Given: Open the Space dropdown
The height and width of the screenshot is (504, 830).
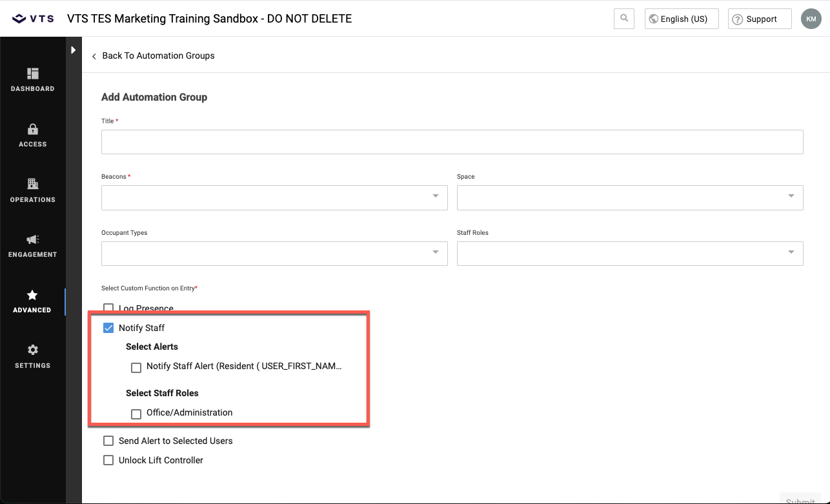Looking at the screenshot, I should 630,197.
